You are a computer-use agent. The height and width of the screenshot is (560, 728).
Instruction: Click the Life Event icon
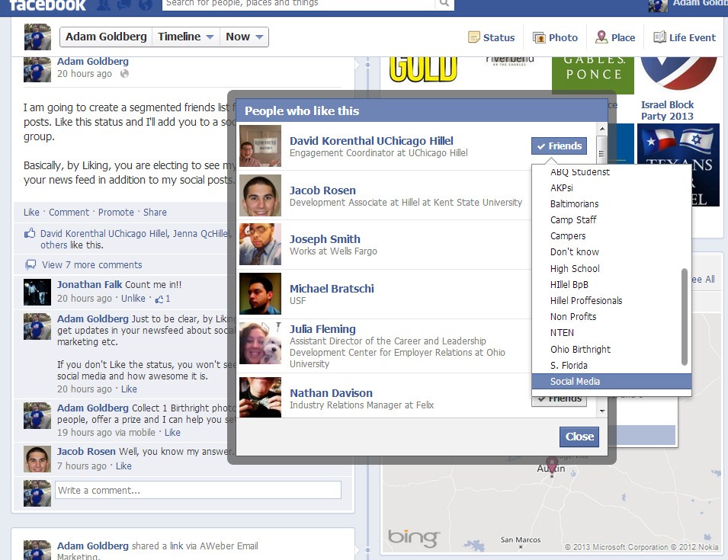click(x=659, y=37)
